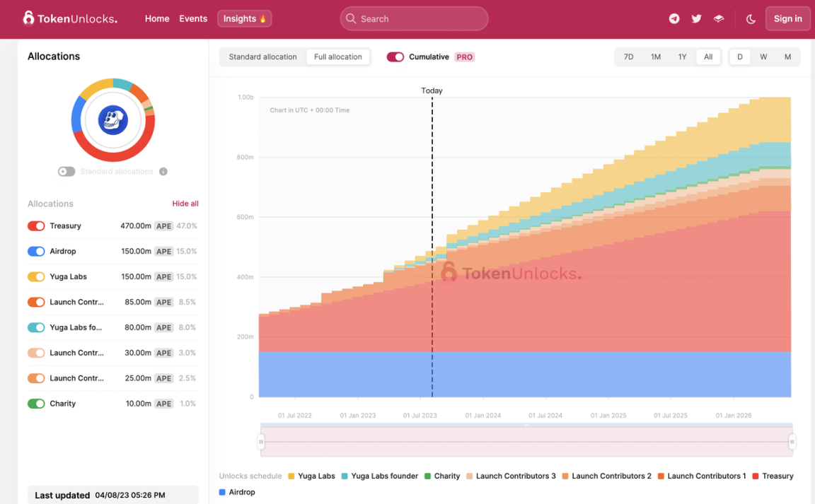The width and height of the screenshot is (815, 504).
Task: Toggle the Airdrop allocation switch
Action: 36,252
